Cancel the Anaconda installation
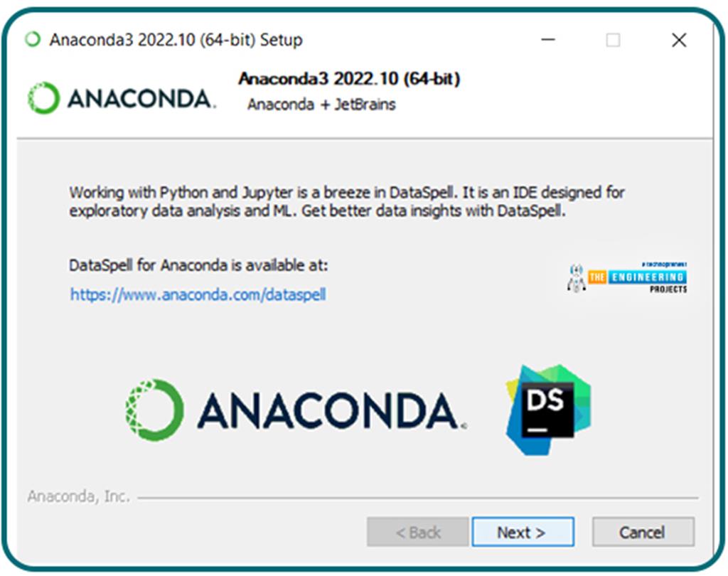 pyautogui.click(x=643, y=532)
